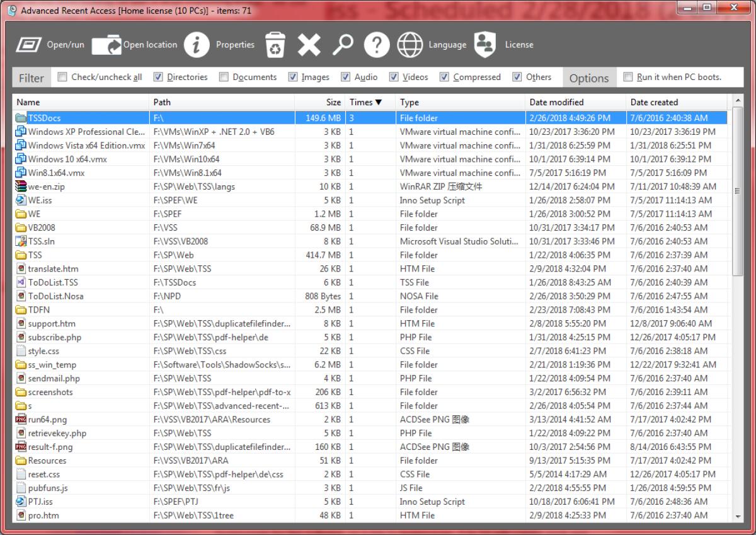The width and height of the screenshot is (756, 535).
Task: Switch to the Options tab
Action: [589, 78]
